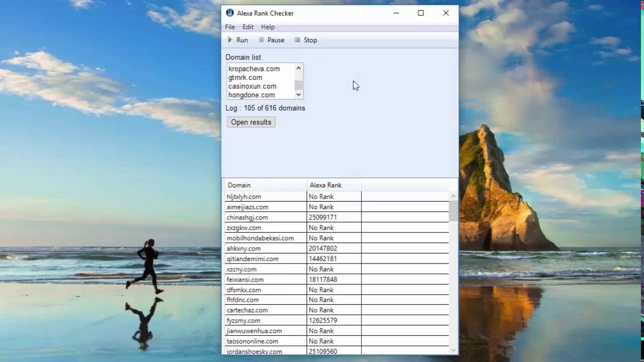Screen dimensions: 644x362
Task: Click the Alexa Rank Checker app icon
Action: pos(230,13)
